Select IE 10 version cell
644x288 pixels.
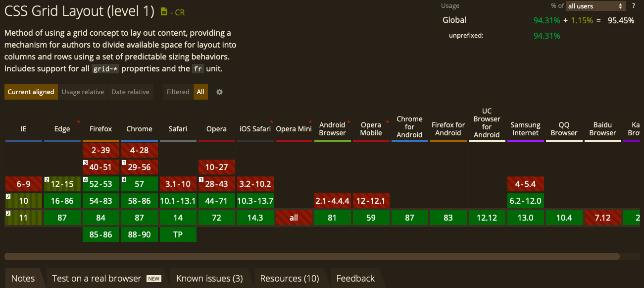pos(24,201)
